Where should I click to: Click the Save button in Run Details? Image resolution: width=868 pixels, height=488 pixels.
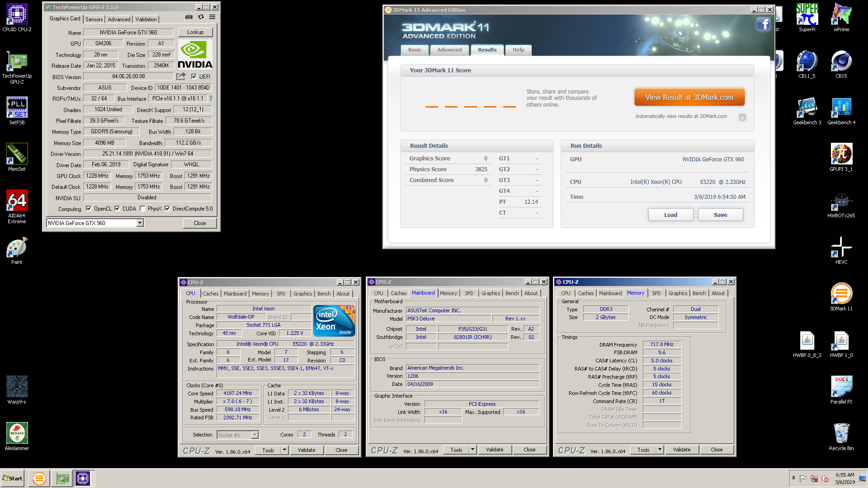[720, 215]
